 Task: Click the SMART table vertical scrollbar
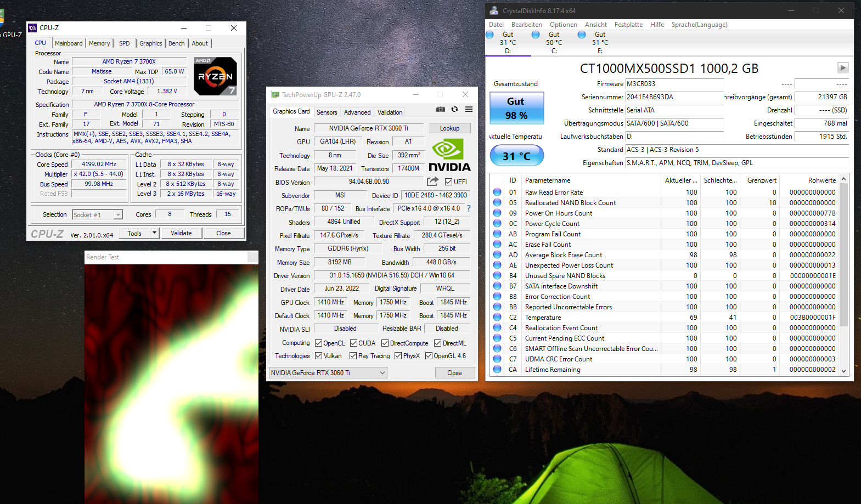tap(844, 254)
